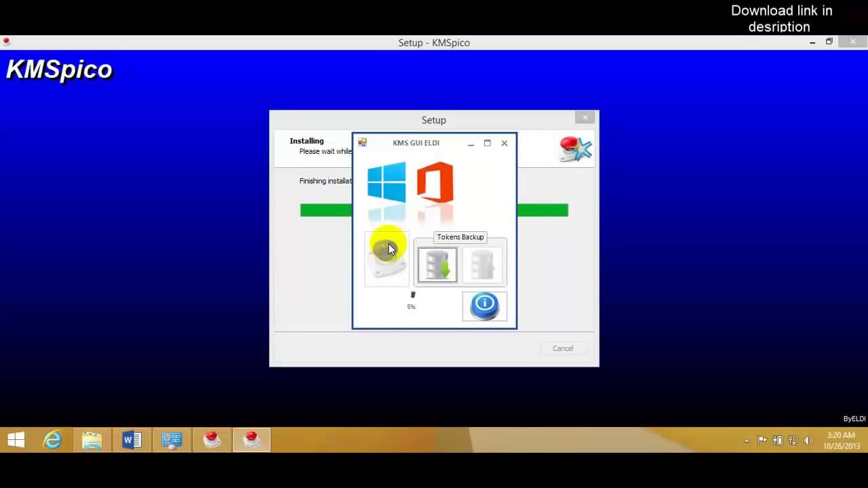
Task: Open the Action Center flag icon in the tray
Action: (x=762, y=441)
